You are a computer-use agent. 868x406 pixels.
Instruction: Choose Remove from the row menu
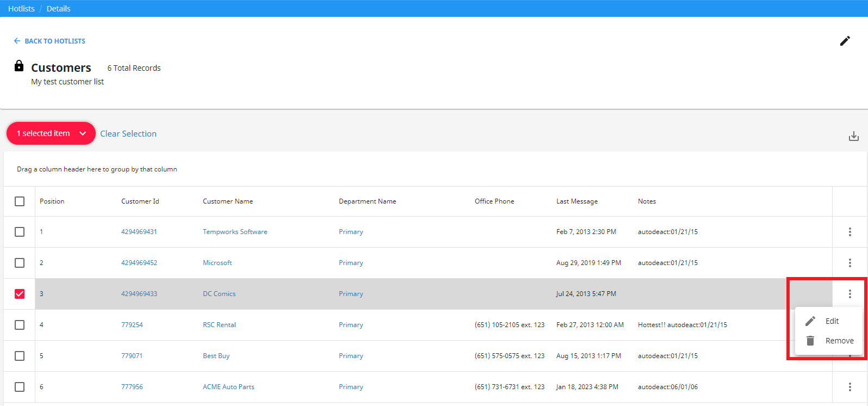click(x=829, y=341)
